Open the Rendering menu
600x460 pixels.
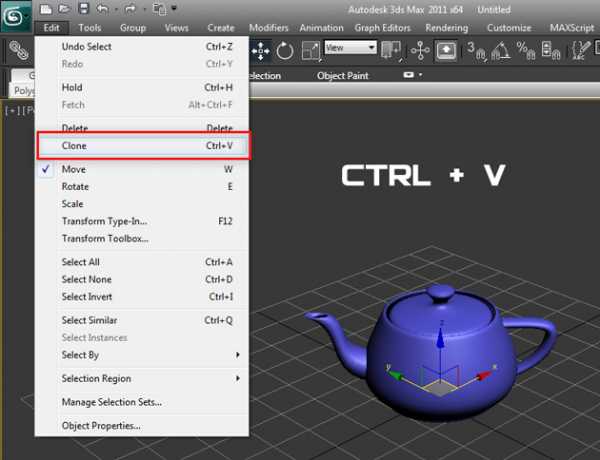point(447,28)
